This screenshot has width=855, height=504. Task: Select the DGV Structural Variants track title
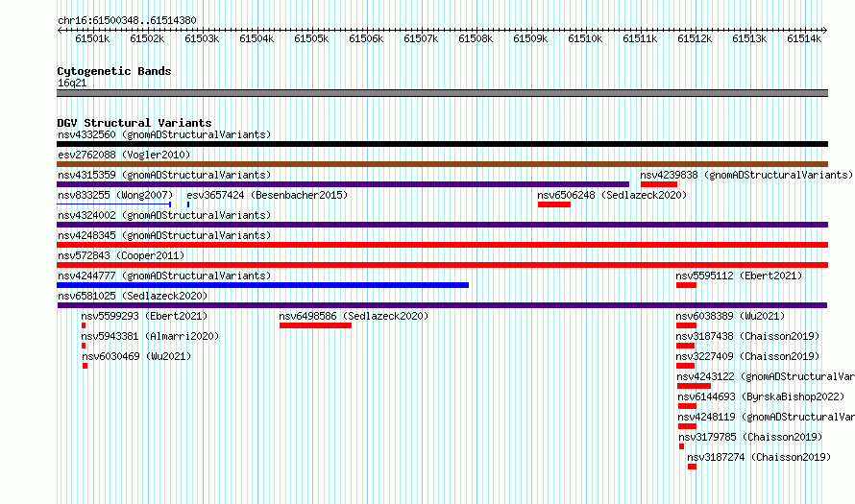point(134,123)
